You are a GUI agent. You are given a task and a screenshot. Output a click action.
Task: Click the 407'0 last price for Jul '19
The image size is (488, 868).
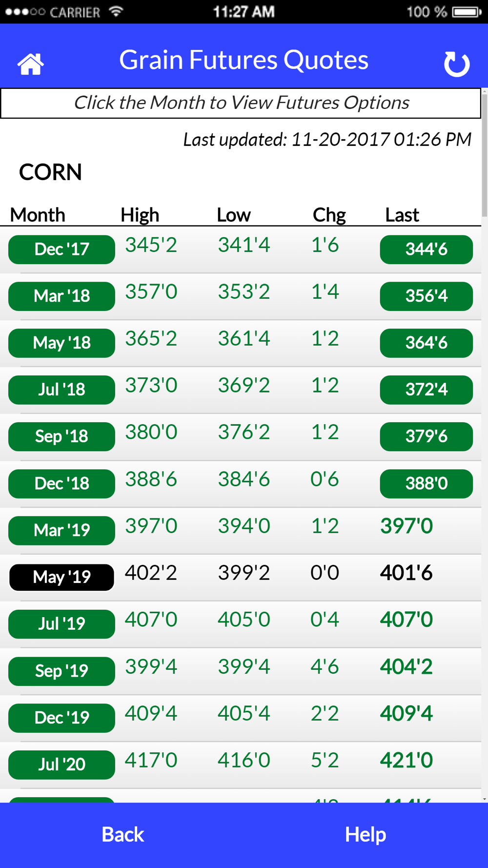pos(407,620)
